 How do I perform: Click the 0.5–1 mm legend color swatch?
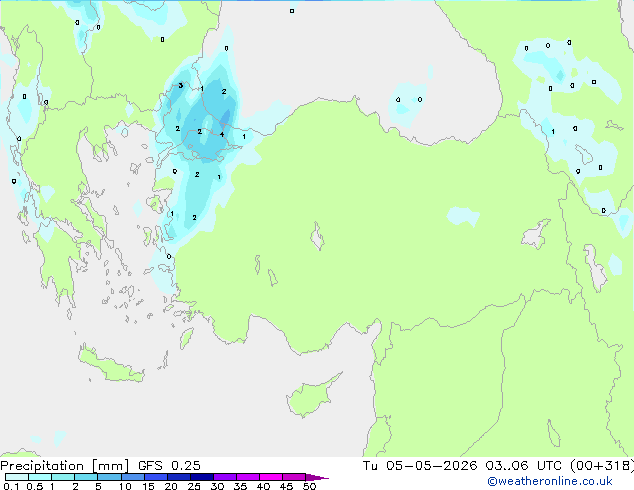[40, 477]
